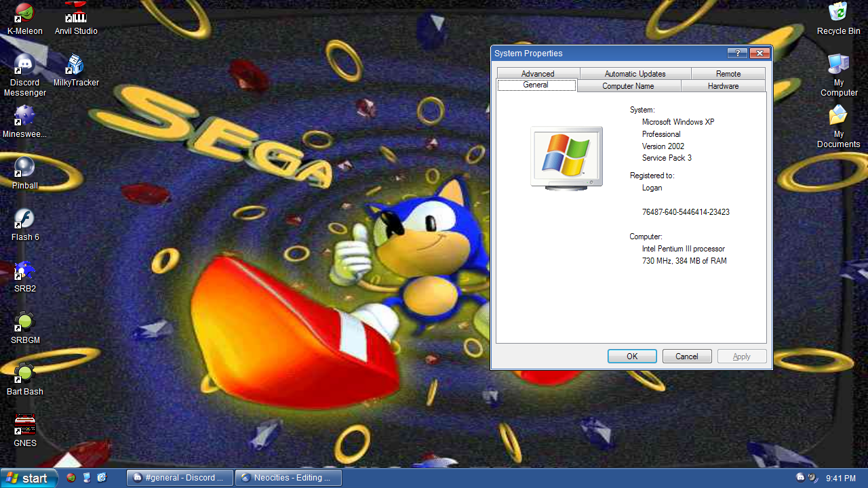Select the Anvil Studio desktop icon
Image resolution: width=868 pixels, height=488 pixels.
pos(76,14)
